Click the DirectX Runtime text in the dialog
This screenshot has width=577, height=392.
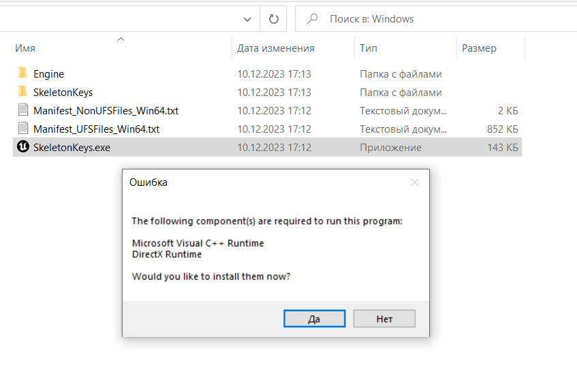point(167,254)
